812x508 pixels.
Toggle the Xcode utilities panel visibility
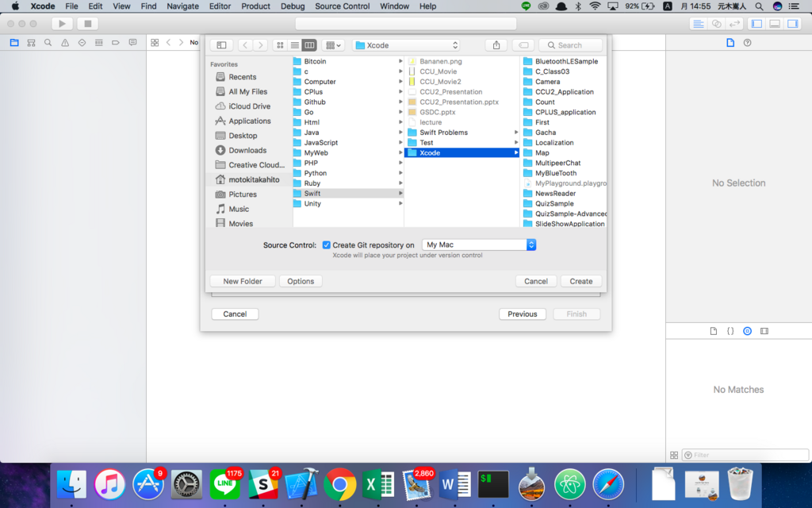(792, 24)
